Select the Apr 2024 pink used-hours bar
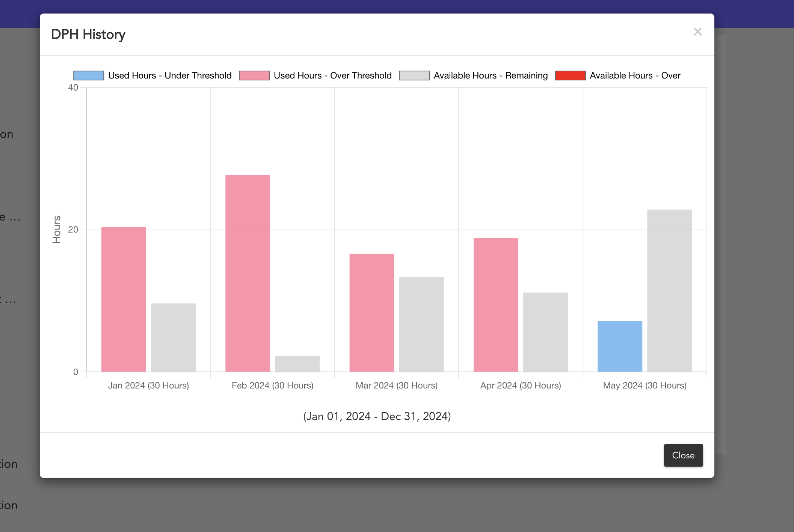794x532 pixels. (x=496, y=305)
